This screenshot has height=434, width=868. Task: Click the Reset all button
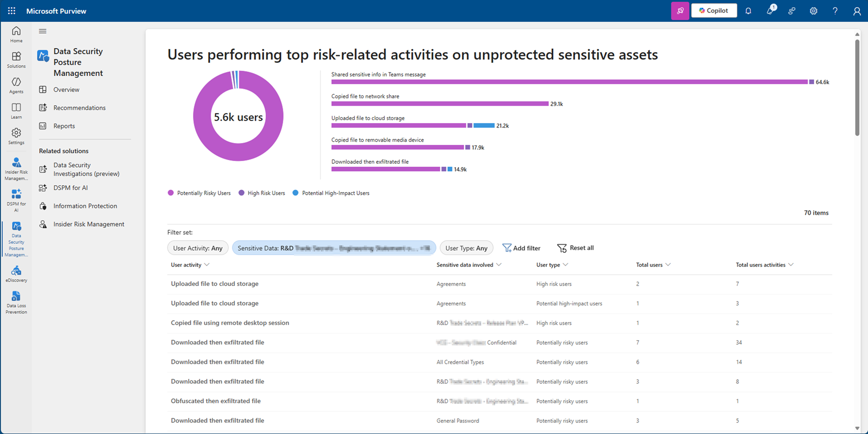575,248
